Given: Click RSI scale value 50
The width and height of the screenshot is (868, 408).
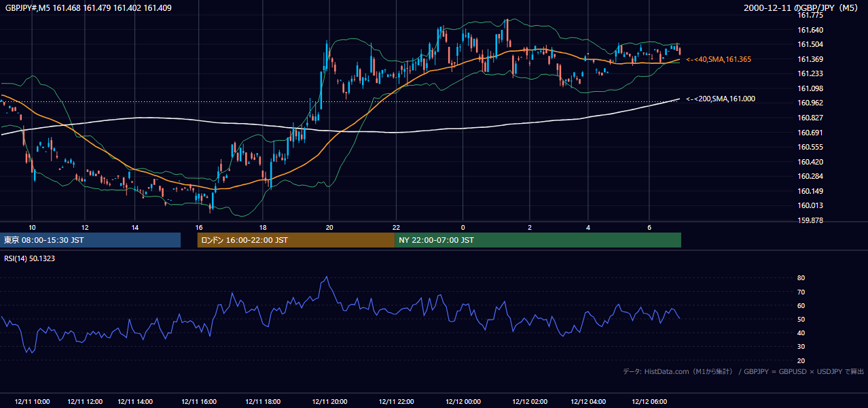Looking at the screenshot, I should (x=801, y=320).
